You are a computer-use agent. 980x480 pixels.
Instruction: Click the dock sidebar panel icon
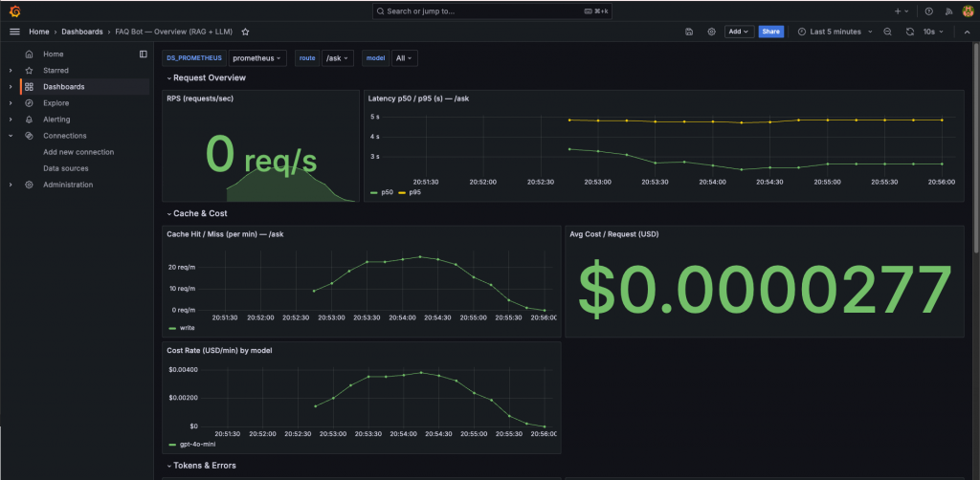(144, 55)
